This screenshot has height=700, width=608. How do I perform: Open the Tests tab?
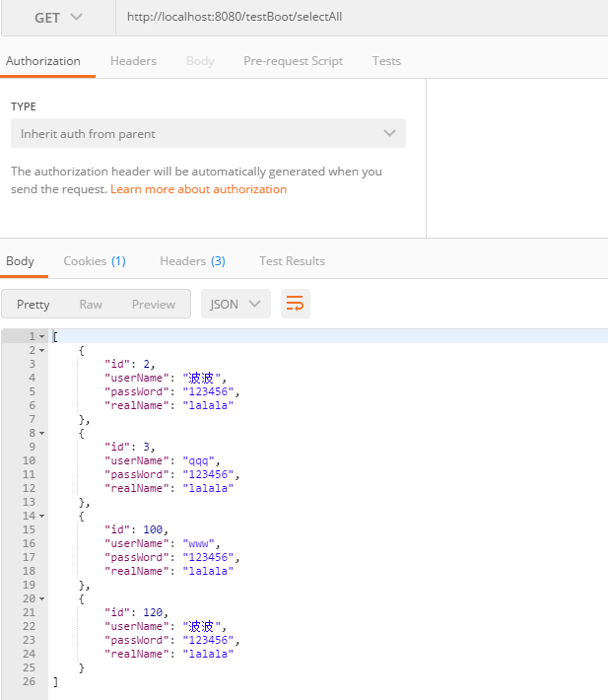(x=386, y=61)
